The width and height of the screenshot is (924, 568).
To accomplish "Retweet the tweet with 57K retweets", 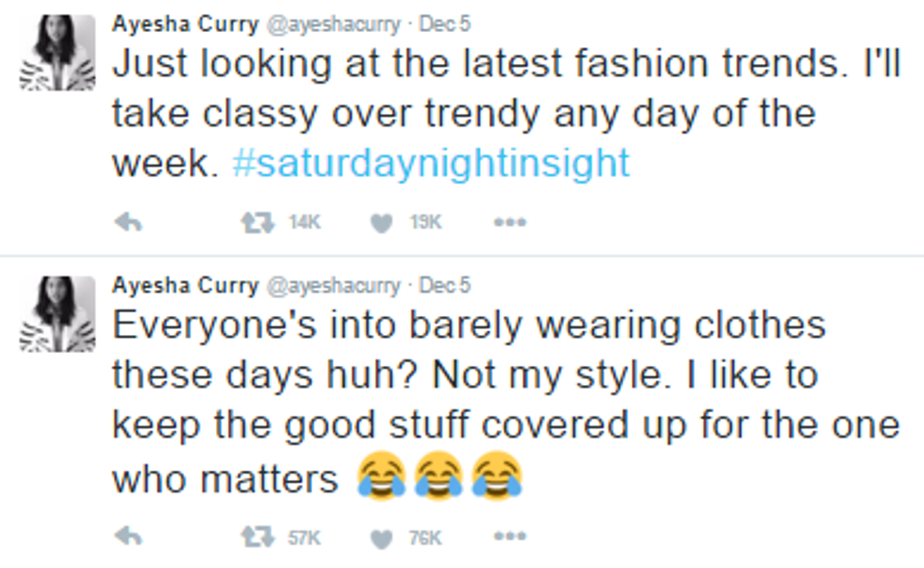I will tap(252, 537).
